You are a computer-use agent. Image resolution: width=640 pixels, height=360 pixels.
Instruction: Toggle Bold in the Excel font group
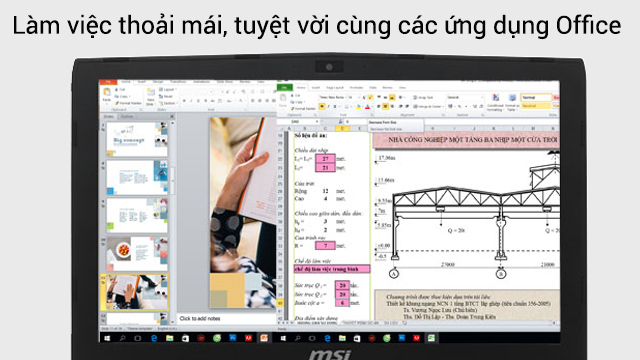[322, 107]
